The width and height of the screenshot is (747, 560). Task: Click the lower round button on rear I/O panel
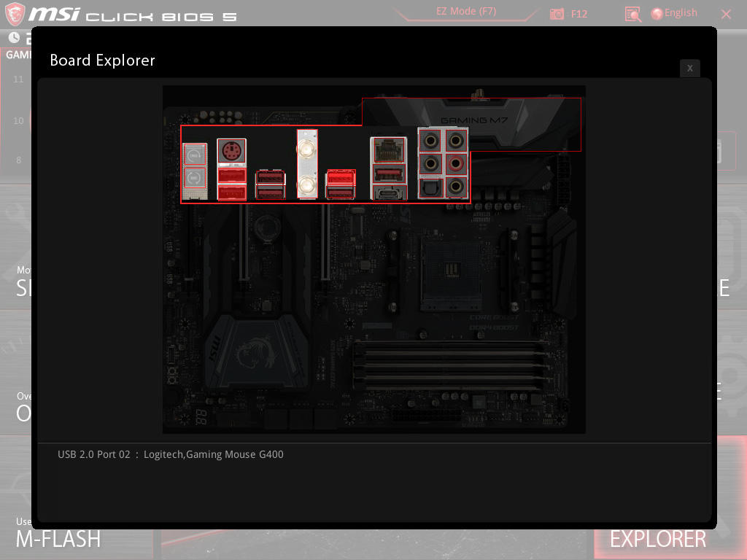coord(194,178)
